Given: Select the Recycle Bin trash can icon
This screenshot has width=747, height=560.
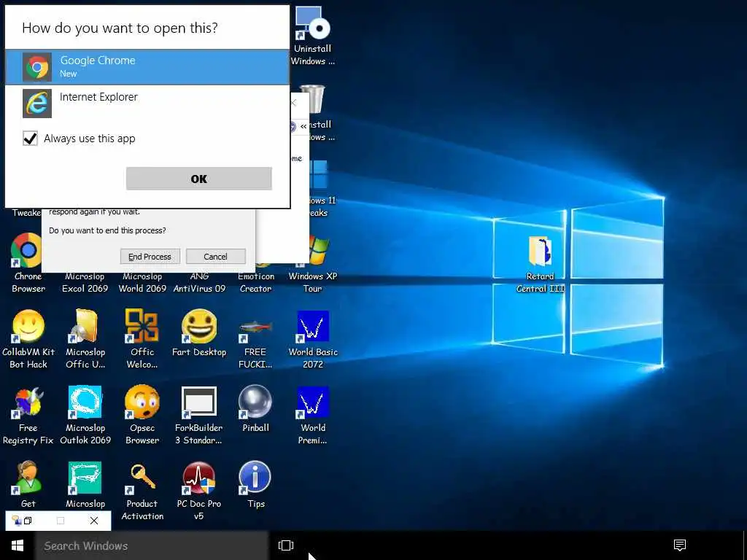Looking at the screenshot, I should click(314, 98).
